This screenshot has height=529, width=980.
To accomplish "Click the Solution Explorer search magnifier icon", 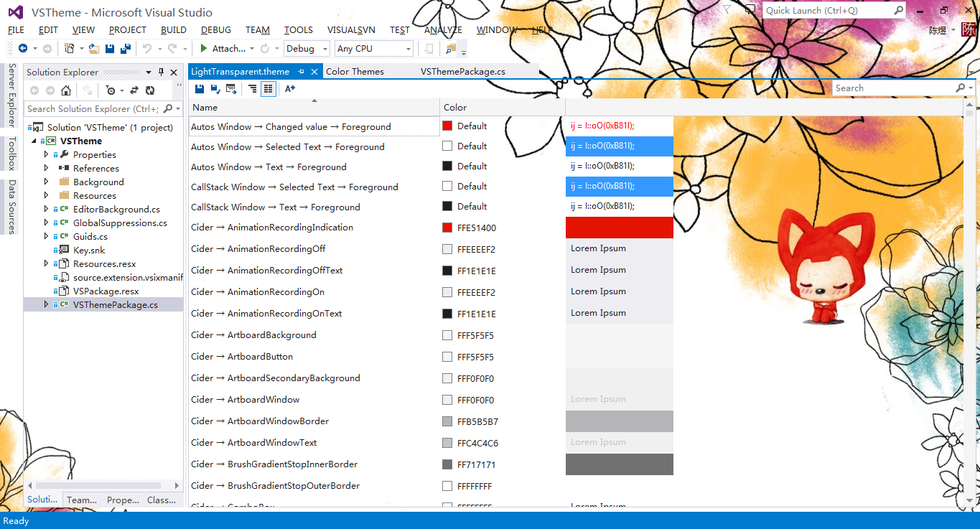I will [168, 108].
